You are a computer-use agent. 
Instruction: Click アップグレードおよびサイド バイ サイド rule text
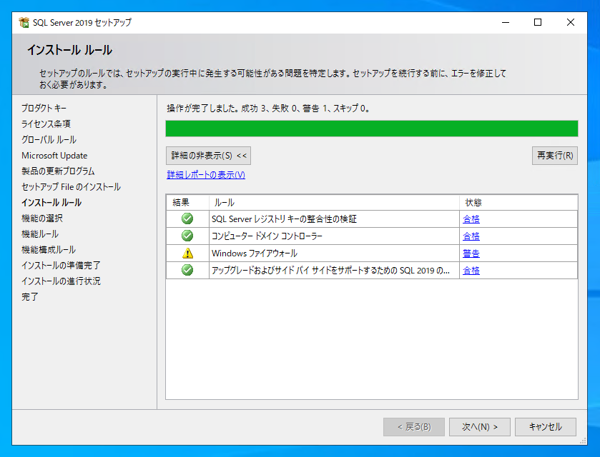point(331,271)
